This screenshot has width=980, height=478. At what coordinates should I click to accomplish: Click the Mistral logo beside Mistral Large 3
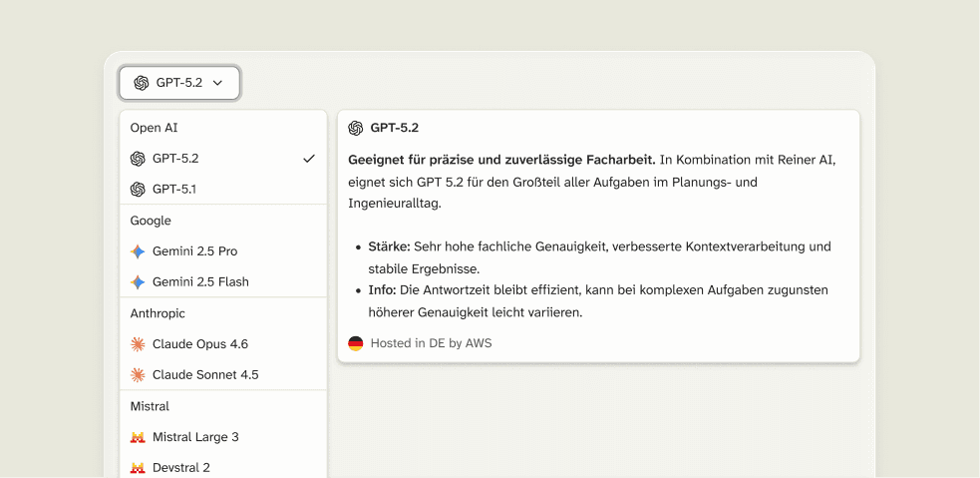pos(138,437)
